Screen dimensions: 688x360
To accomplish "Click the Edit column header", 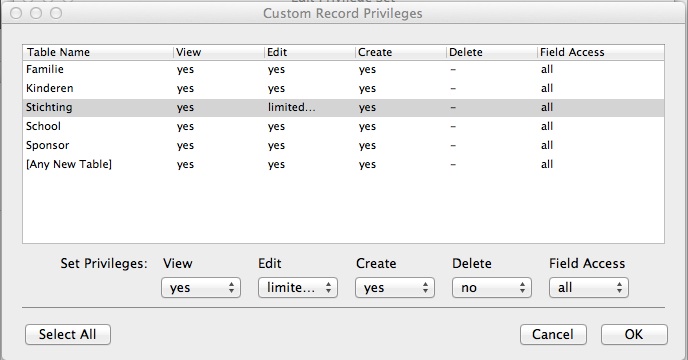I will pyautogui.click(x=310, y=52).
